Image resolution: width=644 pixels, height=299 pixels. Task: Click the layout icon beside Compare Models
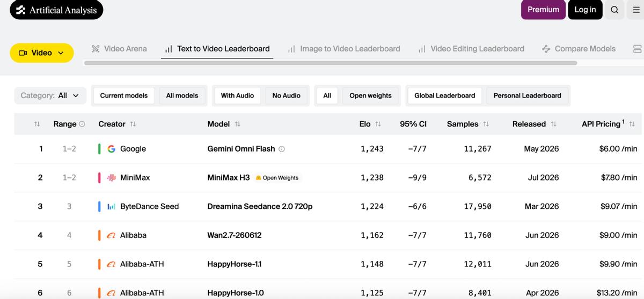(x=638, y=49)
